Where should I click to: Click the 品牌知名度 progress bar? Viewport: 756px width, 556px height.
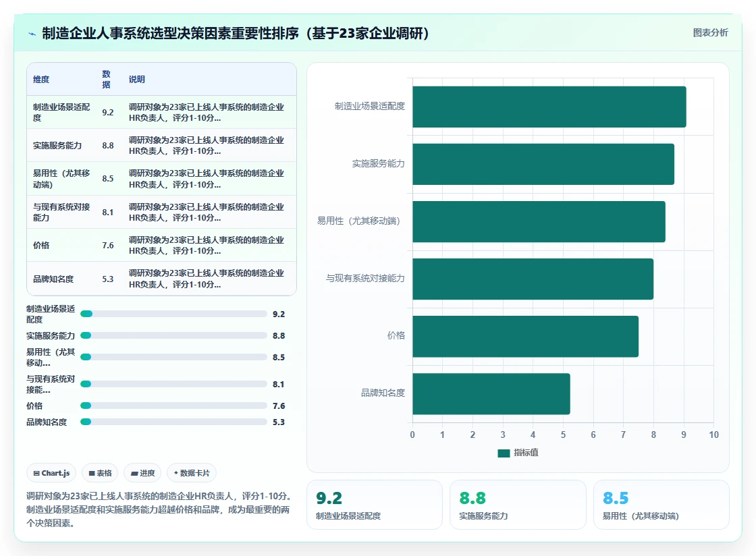tap(173, 422)
